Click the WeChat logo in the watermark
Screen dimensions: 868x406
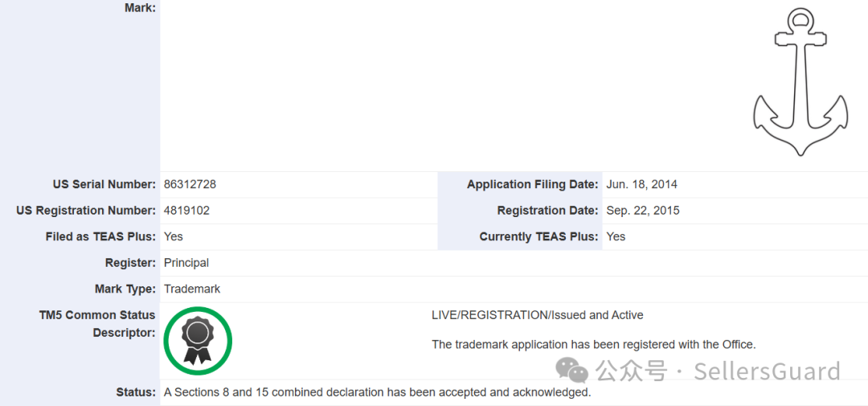572,371
